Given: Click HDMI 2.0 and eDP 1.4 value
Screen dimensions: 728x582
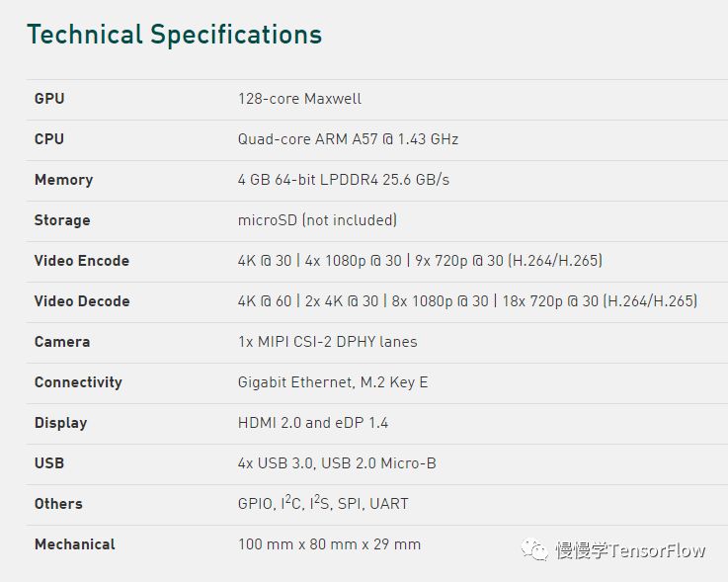Looking at the screenshot, I should click(313, 423).
